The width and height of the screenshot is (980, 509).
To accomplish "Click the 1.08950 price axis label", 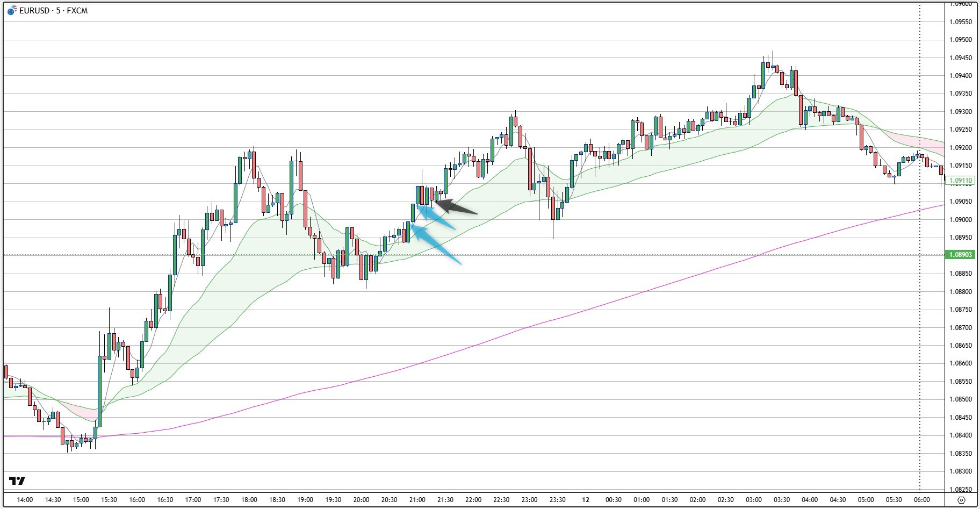I will pos(961,238).
